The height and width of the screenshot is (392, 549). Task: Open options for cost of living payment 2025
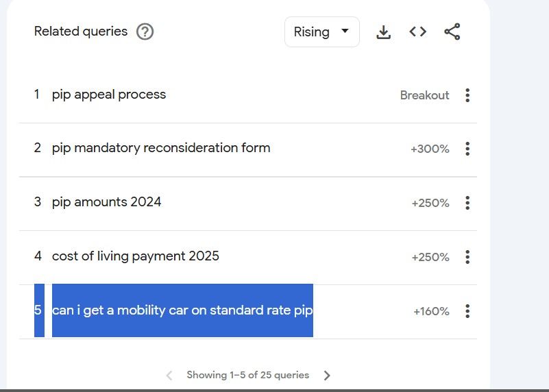pos(467,257)
